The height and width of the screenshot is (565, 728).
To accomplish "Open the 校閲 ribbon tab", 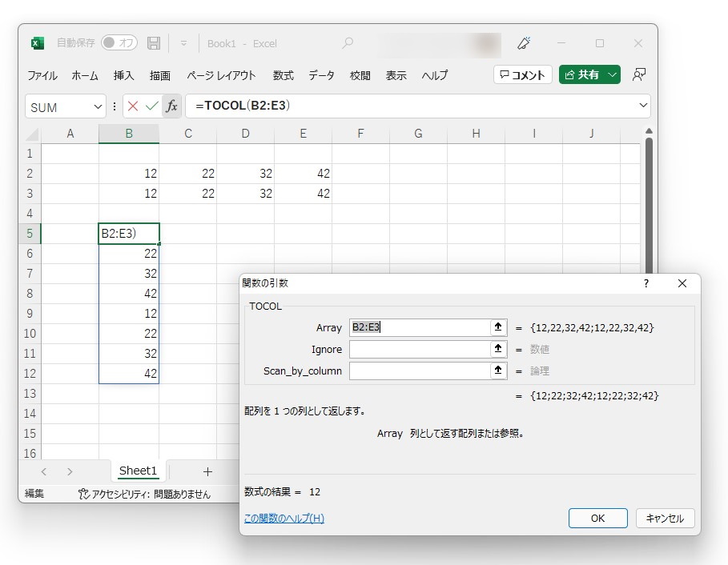I will pos(360,75).
